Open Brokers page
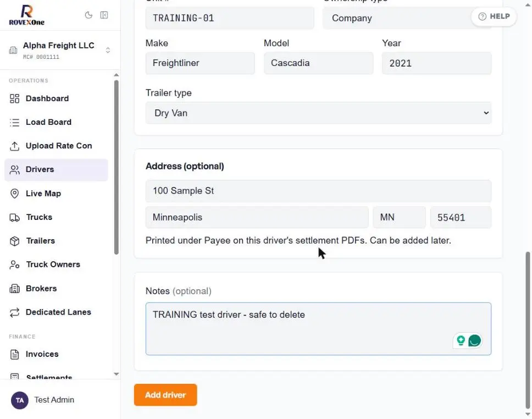 [x=56, y=289]
